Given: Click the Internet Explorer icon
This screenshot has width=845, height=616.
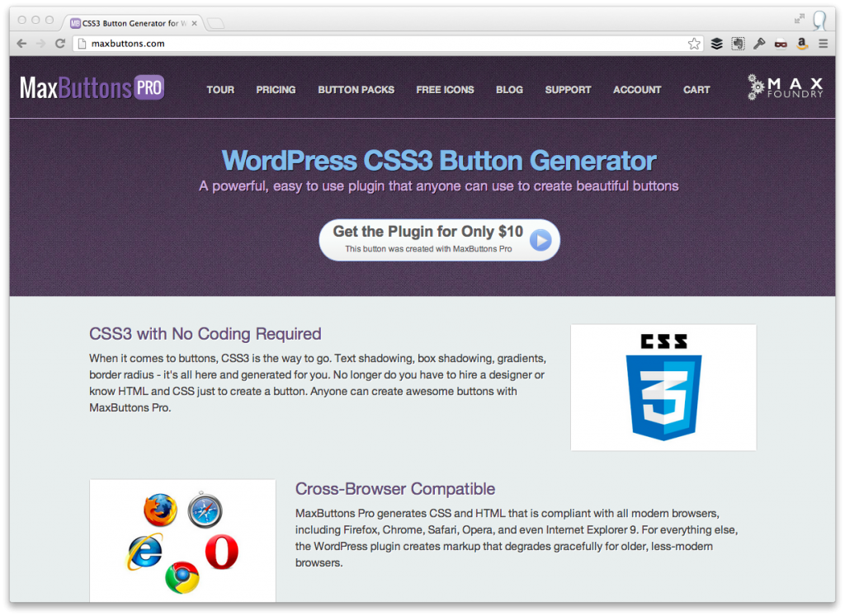Looking at the screenshot, I should pyautogui.click(x=144, y=552).
